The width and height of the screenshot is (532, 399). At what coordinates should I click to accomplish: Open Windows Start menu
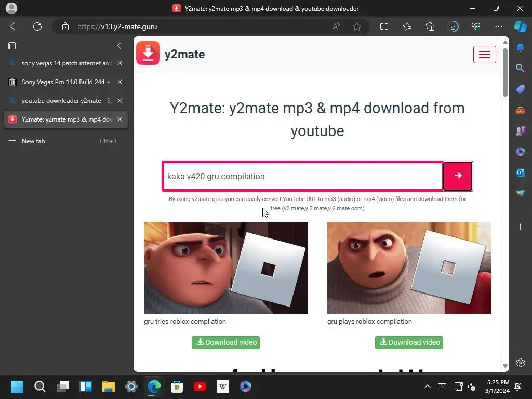pos(17,387)
